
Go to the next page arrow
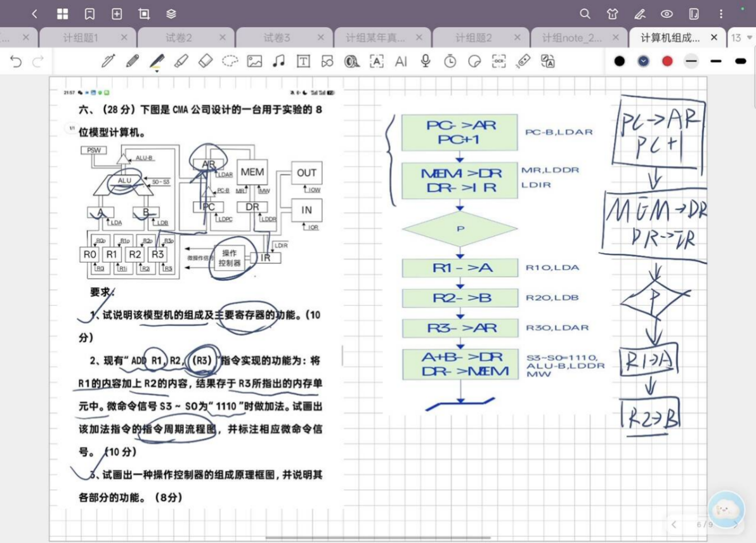[x=736, y=525]
